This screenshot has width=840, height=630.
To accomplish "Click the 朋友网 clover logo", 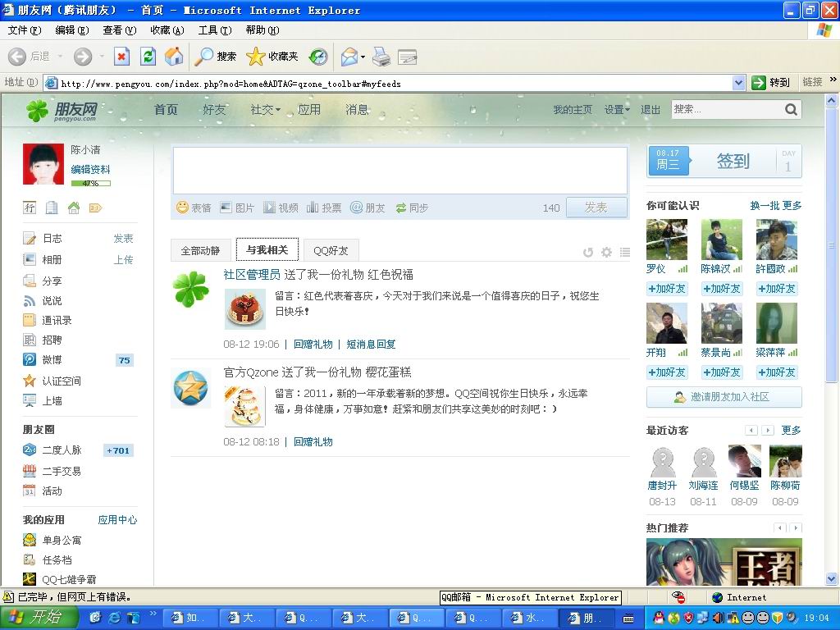I will [62, 111].
